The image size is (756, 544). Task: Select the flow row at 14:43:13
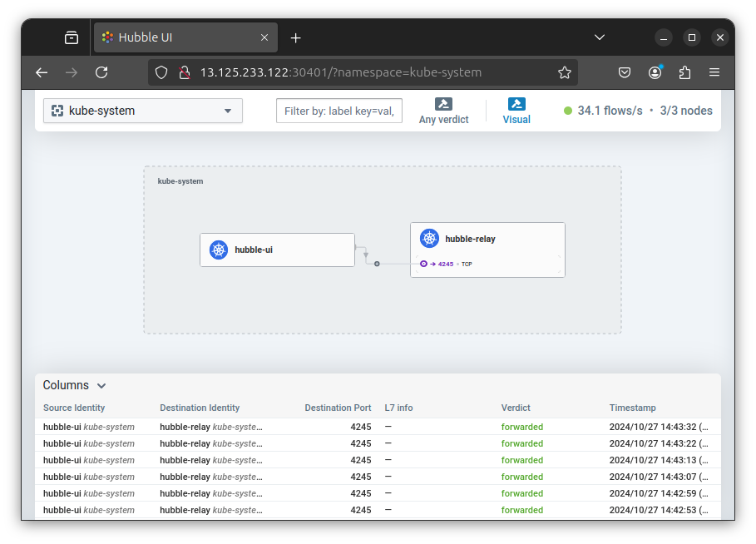click(x=378, y=460)
